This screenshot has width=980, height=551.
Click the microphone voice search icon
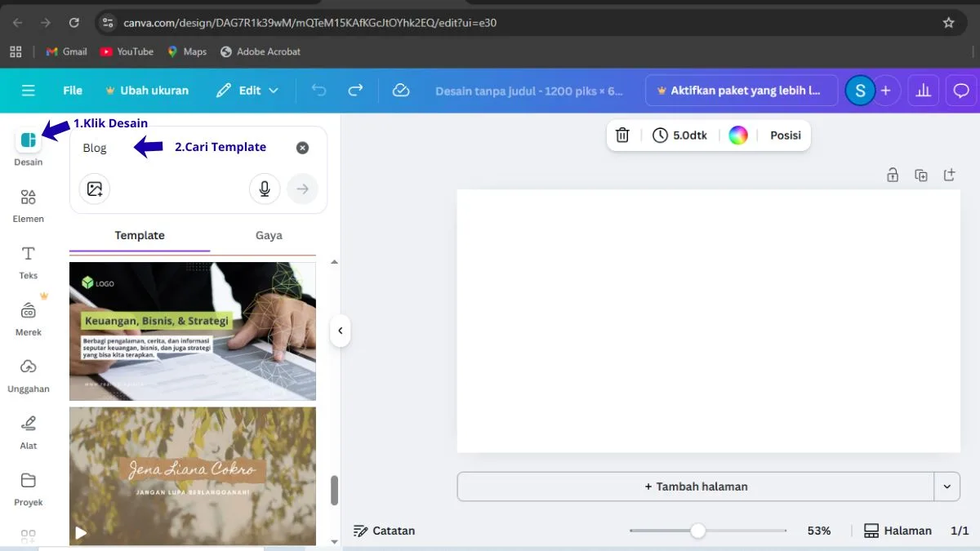265,189
